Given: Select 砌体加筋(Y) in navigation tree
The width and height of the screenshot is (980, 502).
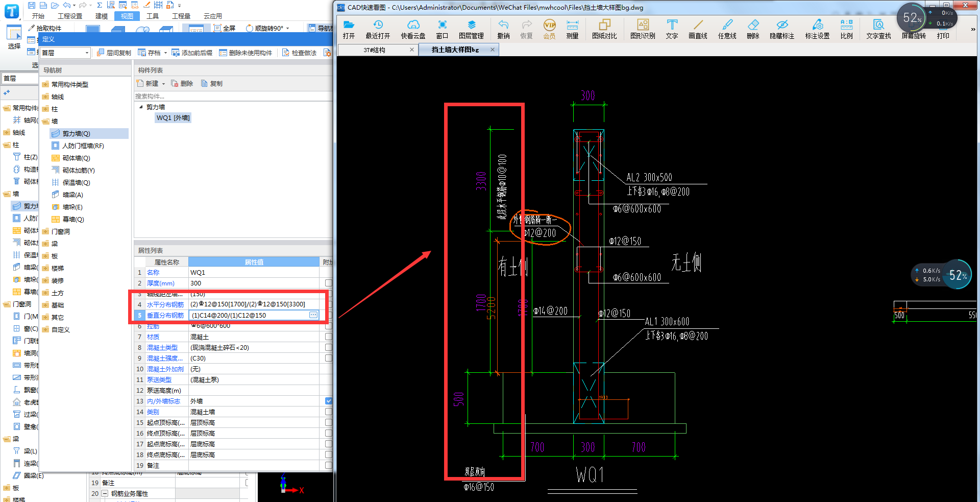Looking at the screenshot, I should click(73, 170).
